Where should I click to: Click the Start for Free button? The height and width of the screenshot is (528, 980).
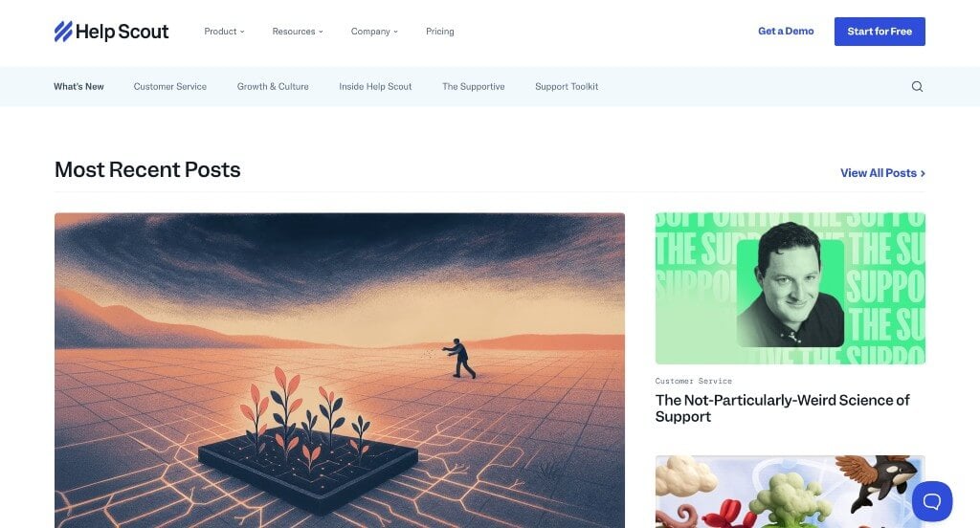(x=880, y=32)
